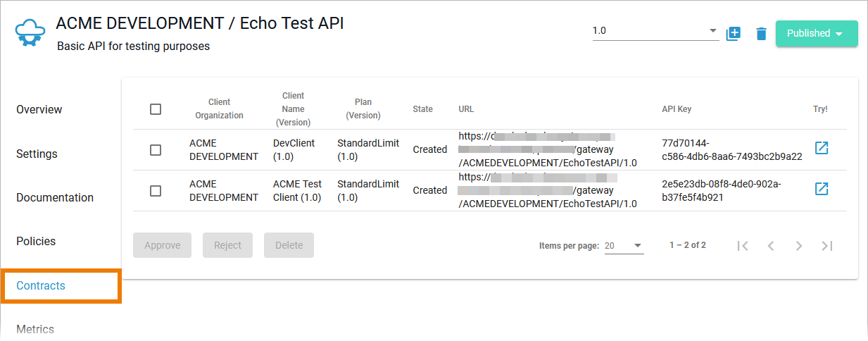The image size is (868, 341).
Task: Click the API cloud gear logo icon
Action: (30, 34)
